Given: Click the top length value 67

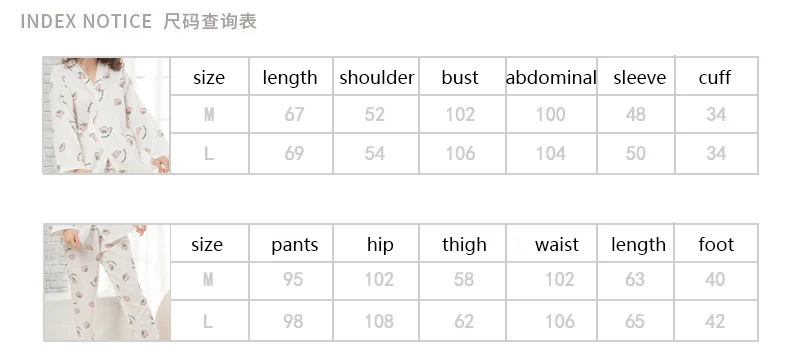Looking at the screenshot, I should click(294, 114).
